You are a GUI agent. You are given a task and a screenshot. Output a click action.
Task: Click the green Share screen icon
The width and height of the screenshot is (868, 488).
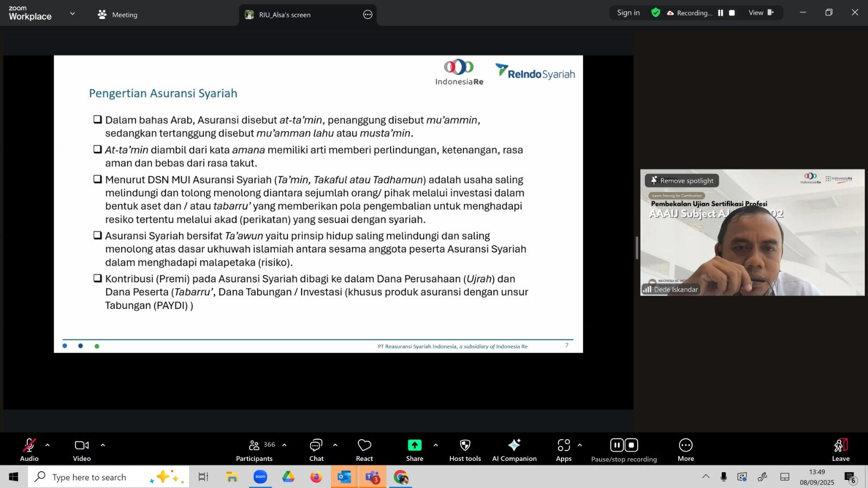click(x=414, y=445)
